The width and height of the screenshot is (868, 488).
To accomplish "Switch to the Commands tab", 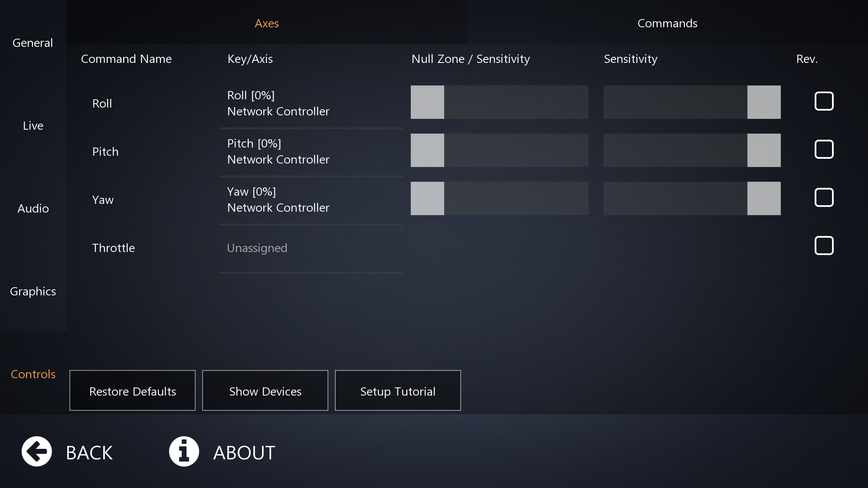I will 667,23.
